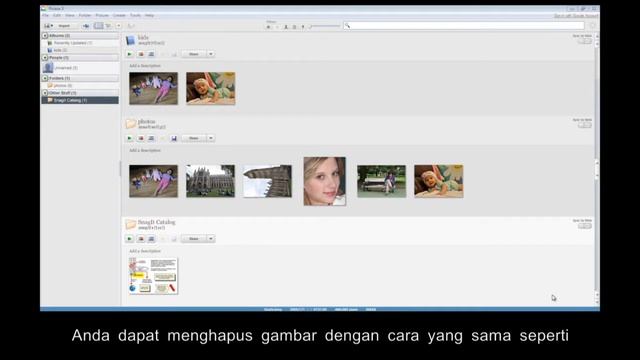Screen dimensions: 640x360
Task: Toggle the movies-only filter icon
Action: [x=294, y=27]
